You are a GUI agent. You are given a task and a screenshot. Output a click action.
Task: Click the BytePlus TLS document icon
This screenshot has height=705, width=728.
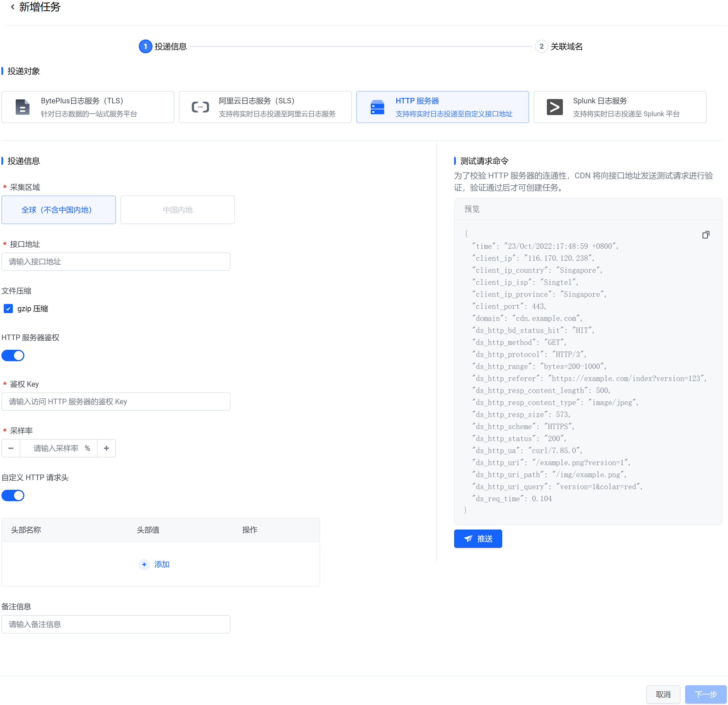[x=22, y=107]
